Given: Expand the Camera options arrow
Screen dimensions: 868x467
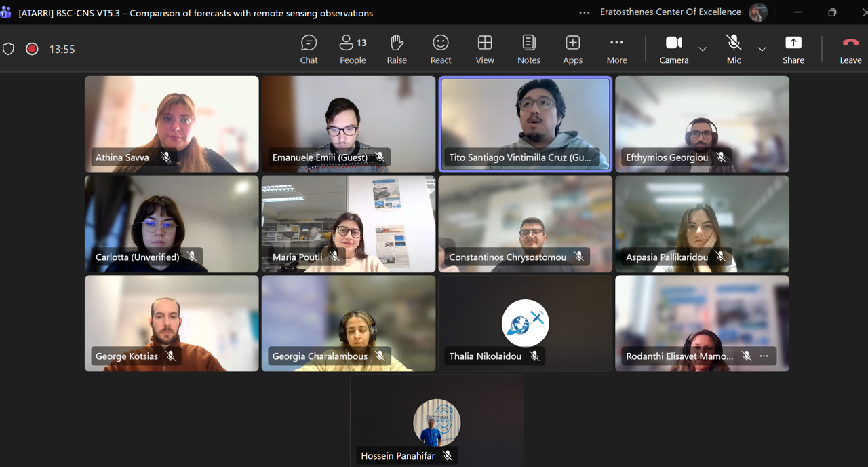Looking at the screenshot, I should pyautogui.click(x=703, y=49).
